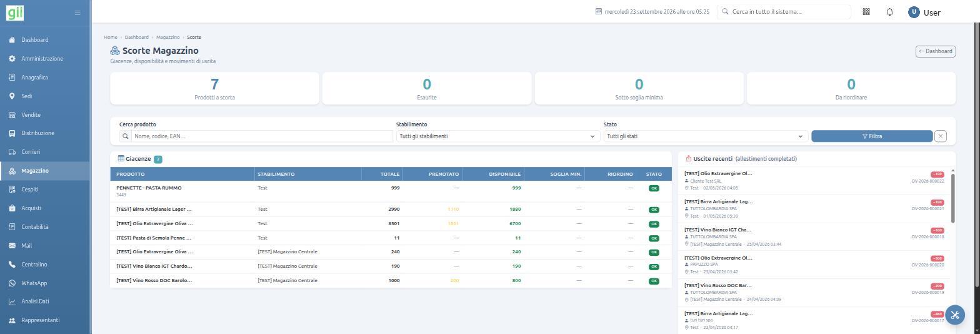The width and height of the screenshot is (980, 334).
Task: Click the Analisi Dati chart icon
Action: point(12,301)
